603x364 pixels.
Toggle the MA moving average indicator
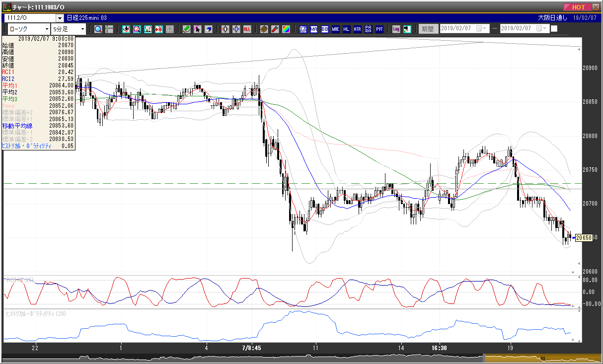click(x=313, y=29)
